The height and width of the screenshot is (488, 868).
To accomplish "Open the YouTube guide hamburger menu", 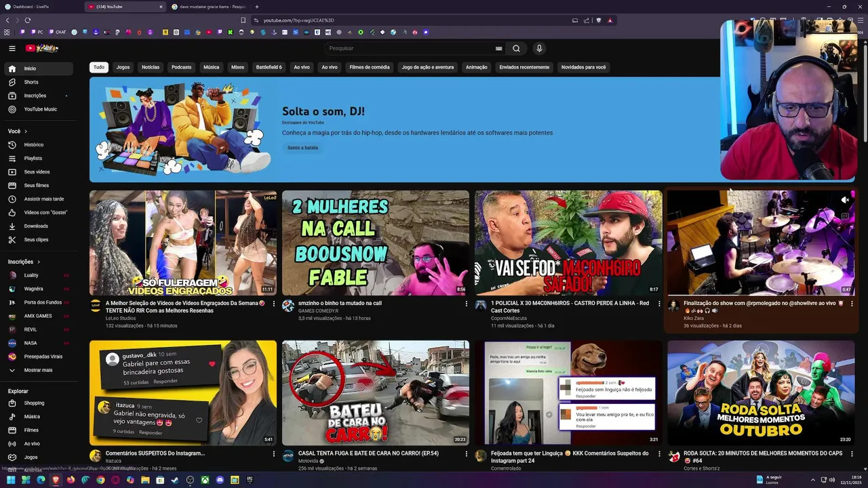I will pos(12,48).
